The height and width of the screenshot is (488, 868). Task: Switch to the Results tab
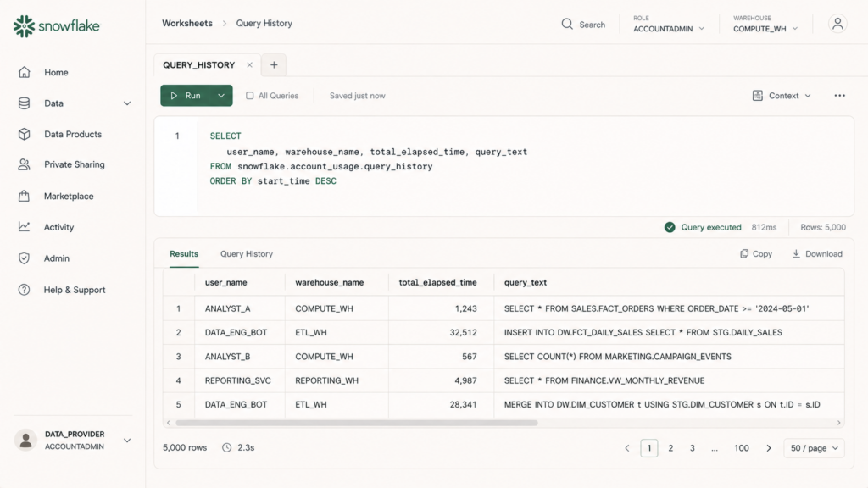pos(184,254)
